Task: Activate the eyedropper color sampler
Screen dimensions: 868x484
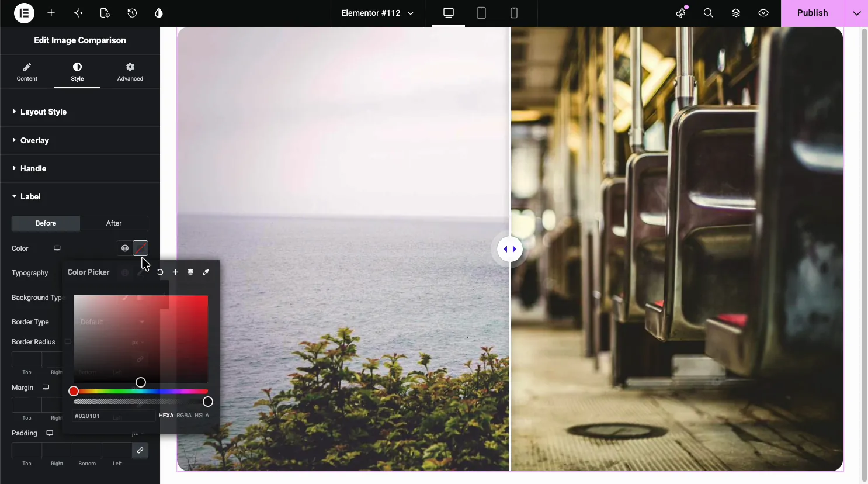Action: click(206, 272)
